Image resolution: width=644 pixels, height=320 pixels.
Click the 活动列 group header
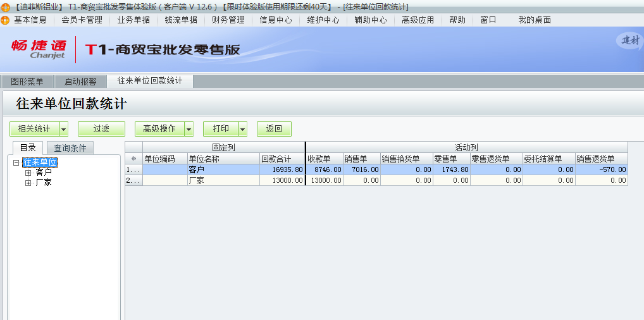[467, 147]
